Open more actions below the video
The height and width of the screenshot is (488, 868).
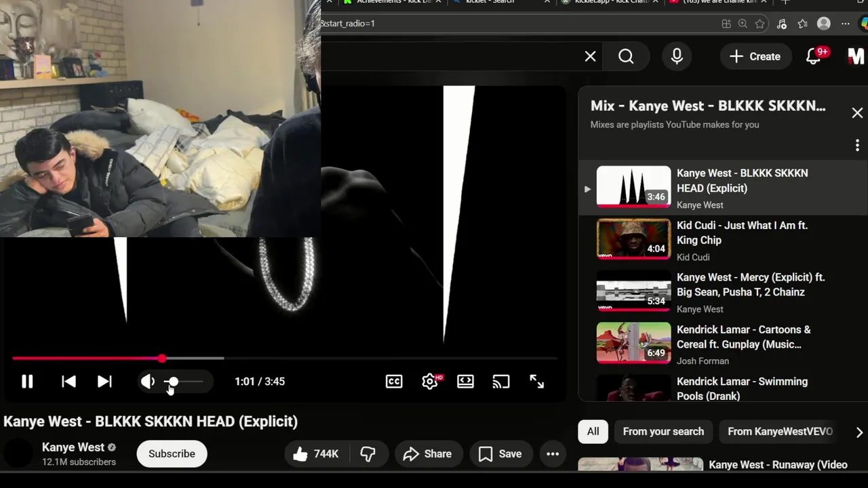pyautogui.click(x=553, y=454)
